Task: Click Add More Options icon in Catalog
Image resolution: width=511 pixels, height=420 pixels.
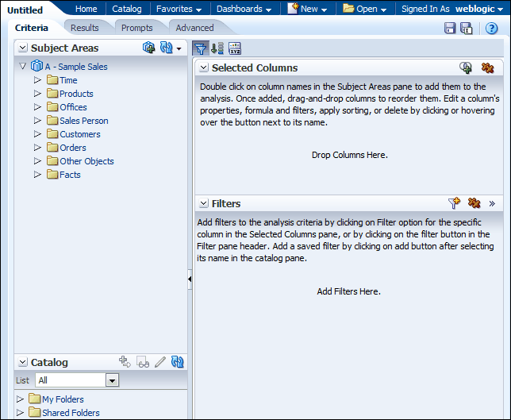Action: click(x=125, y=362)
